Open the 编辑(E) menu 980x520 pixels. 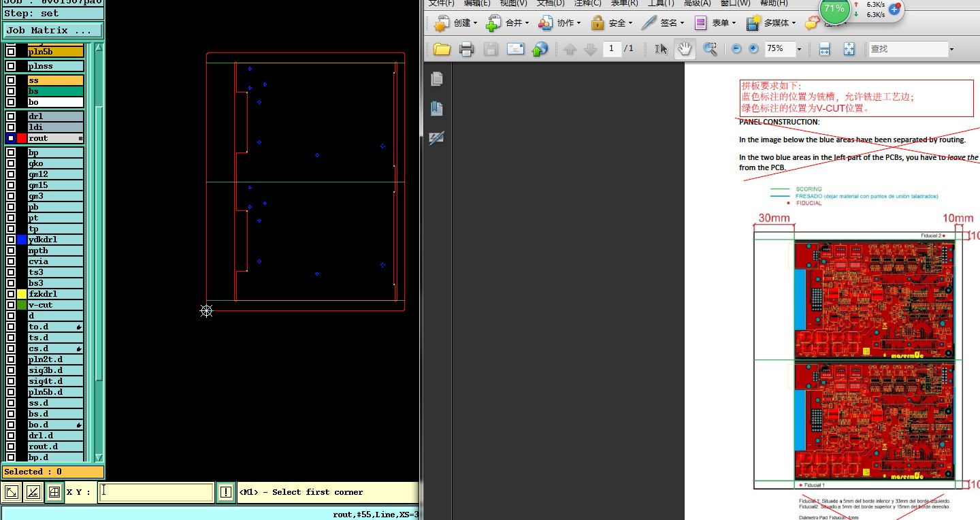tap(477, 3)
